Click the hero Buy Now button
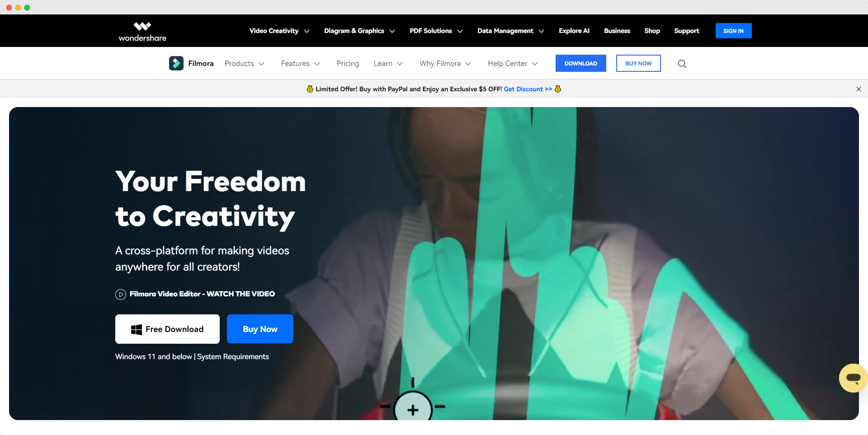Viewport: 868px width, 435px height. coord(260,329)
